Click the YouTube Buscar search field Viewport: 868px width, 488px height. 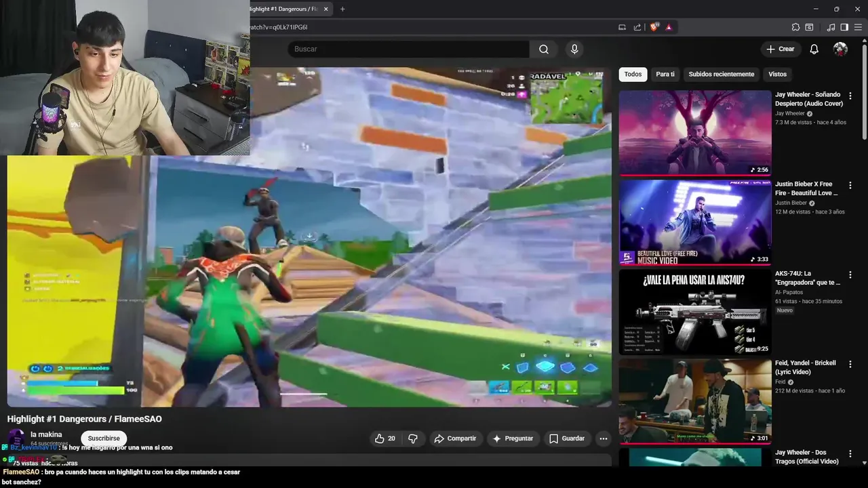pos(408,49)
